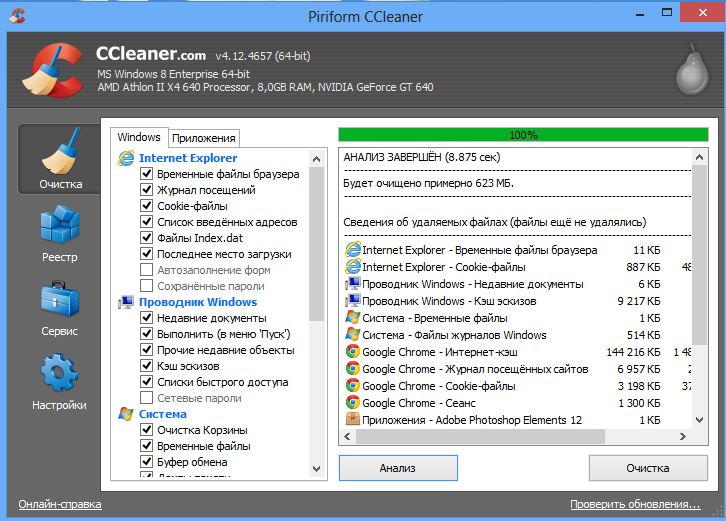Click Chrome icon beside Chrome Cookie-файлы result

353,386
